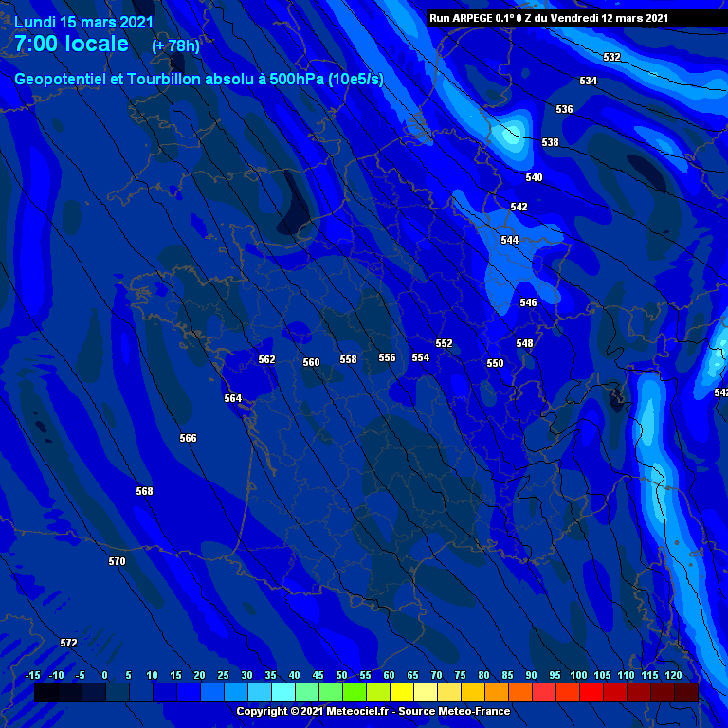Select the green legend swatch at value 50
Image resolution: width=728 pixels, height=728 pixels.
pos(355,693)
